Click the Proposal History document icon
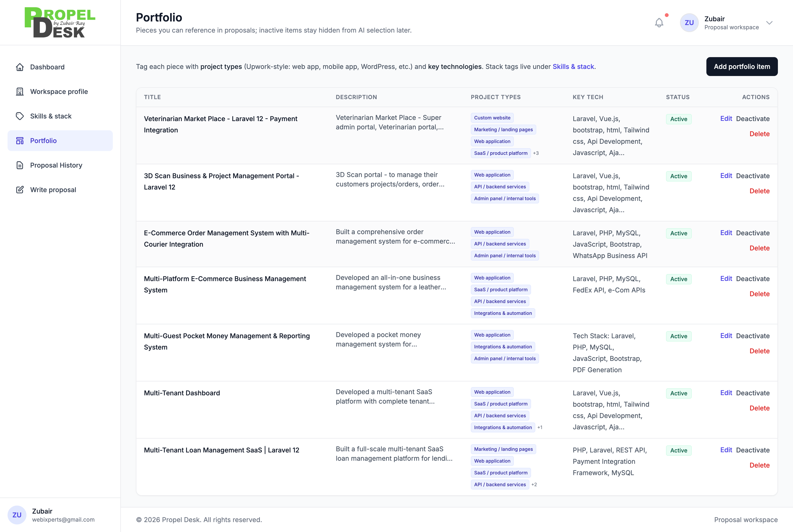 coord(20,165)
